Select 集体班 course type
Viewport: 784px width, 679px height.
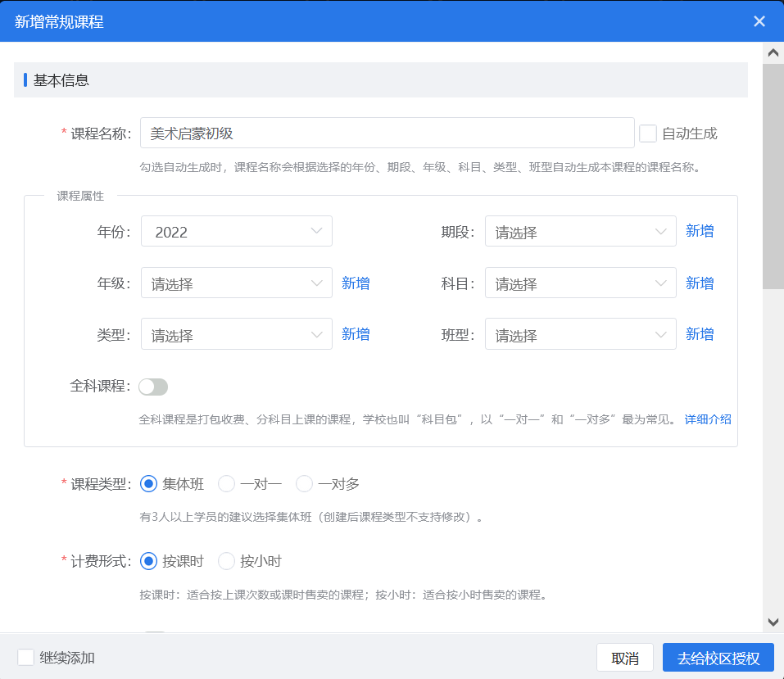(148, 484)
